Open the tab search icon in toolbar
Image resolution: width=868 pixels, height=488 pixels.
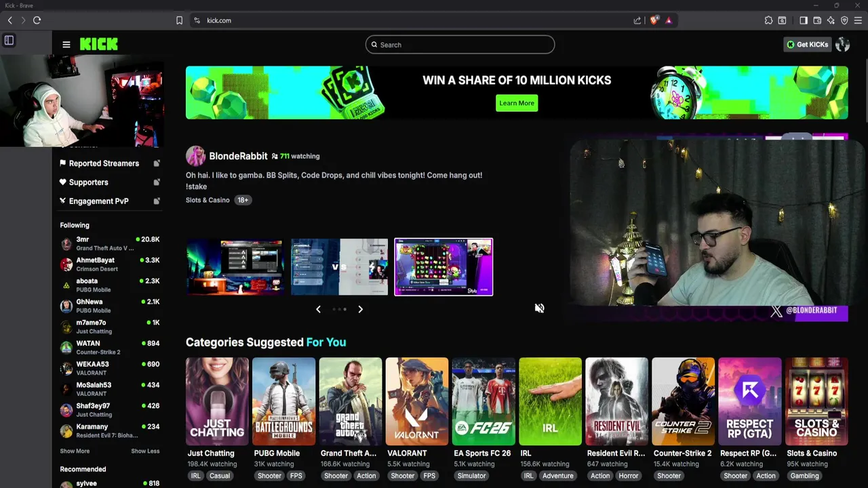point(782,20)
